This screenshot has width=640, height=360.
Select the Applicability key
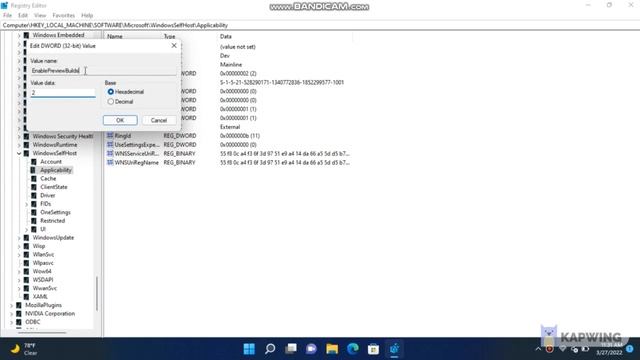tap(56, 170)
